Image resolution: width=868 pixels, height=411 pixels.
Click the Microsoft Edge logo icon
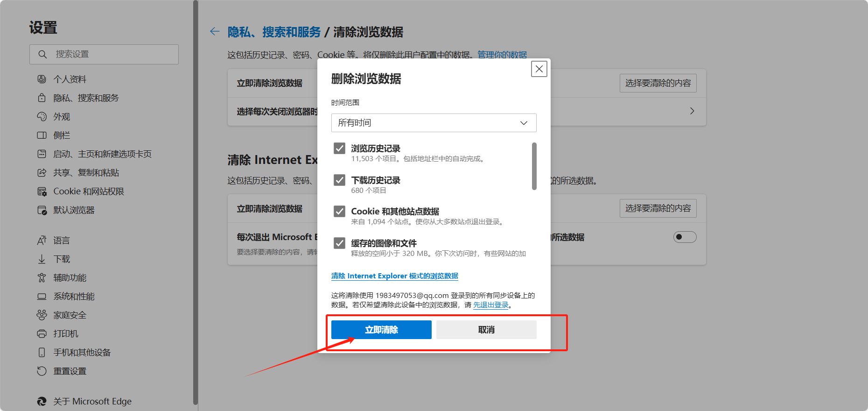[42, 401]
